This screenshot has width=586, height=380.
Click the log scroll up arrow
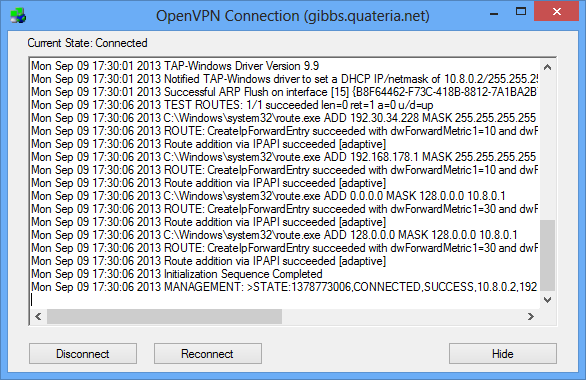click(x=548, y=67)
